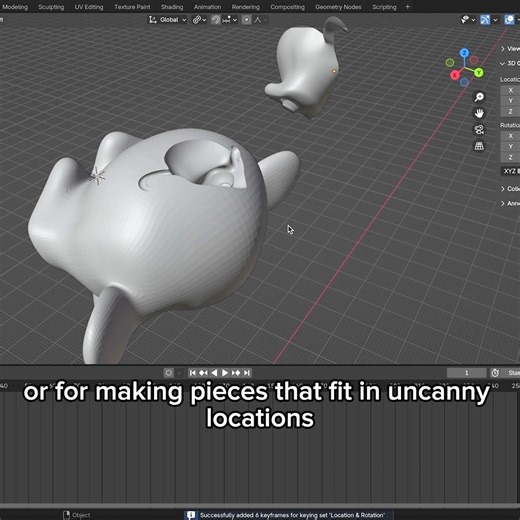The image size is (520, 520).
Task: Switch to the Animation workspace tab
Action: click(207, 7)
